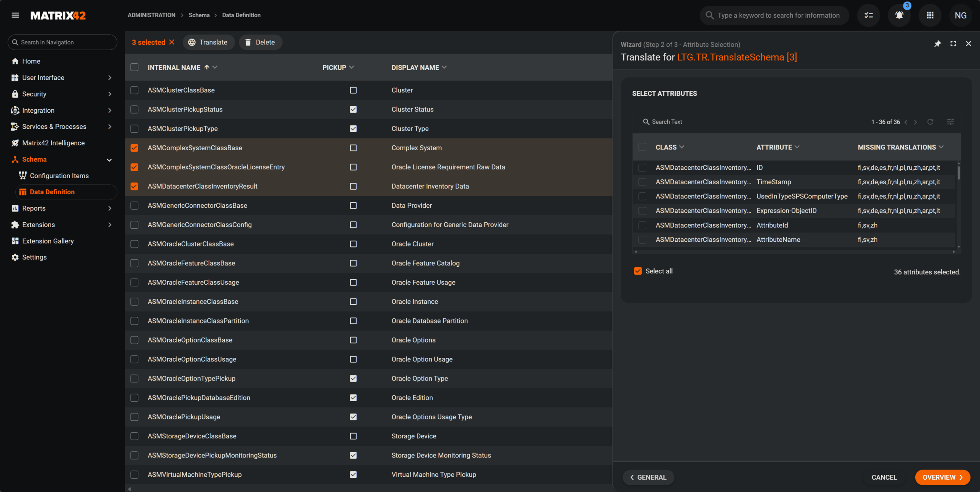Open the PICKUP column filter dropdown

351,67
